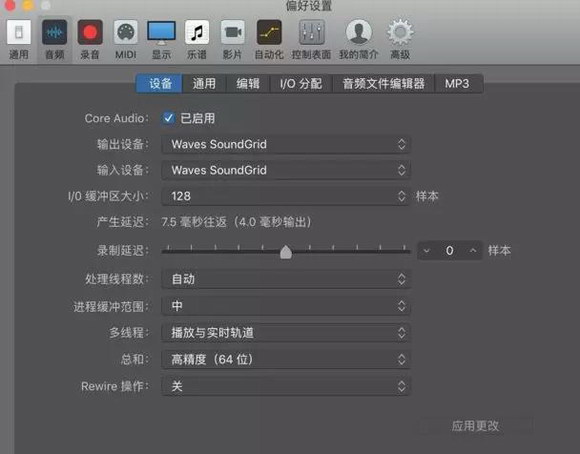Click the 录制延迟 slider thumb
580x454 pixels.
(286, 252)
